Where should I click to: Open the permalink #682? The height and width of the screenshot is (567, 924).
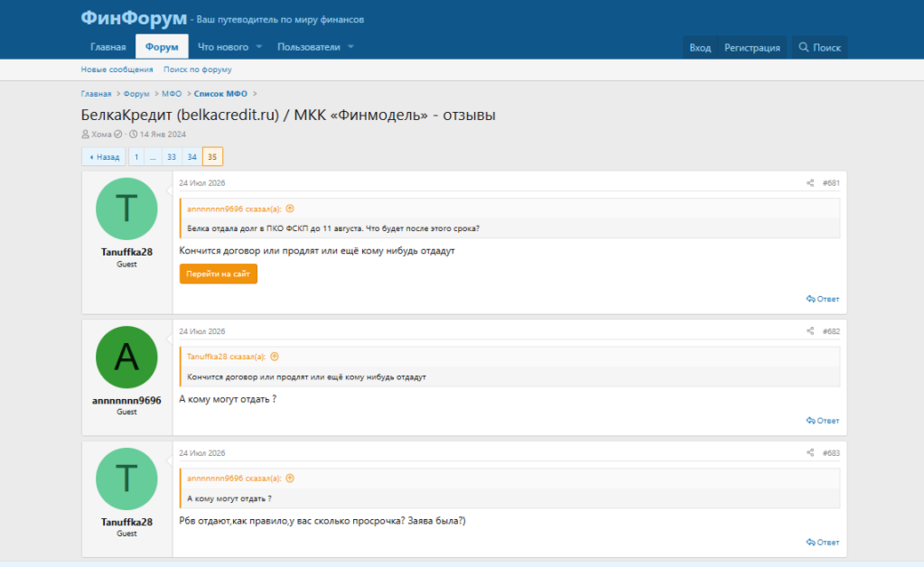(831, 331)
